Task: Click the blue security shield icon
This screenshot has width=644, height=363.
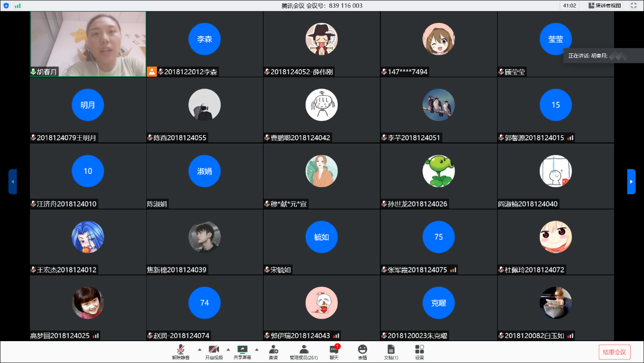Action: tap(6, 6)
